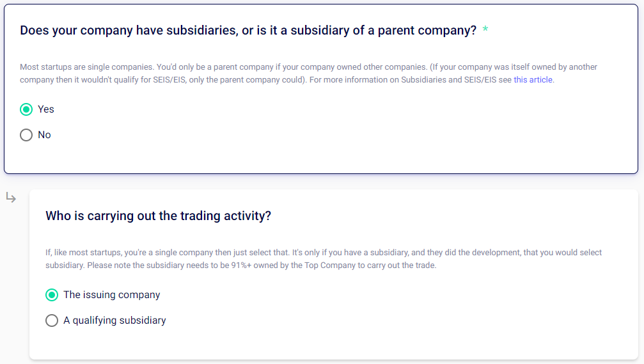The height and width of the screenshot is (364, 644).
Task: Click the 'Yes' option label text
Action: (46, 109)
